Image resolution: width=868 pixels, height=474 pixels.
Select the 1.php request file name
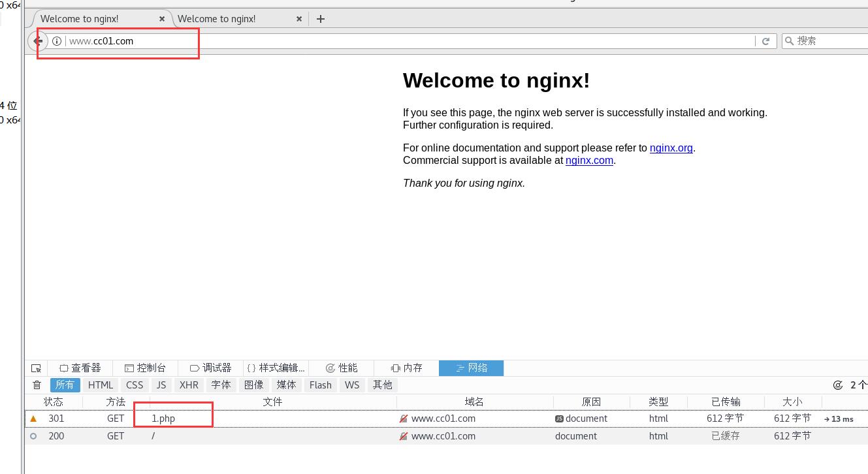pyautogui.click(x=163, y=419)
